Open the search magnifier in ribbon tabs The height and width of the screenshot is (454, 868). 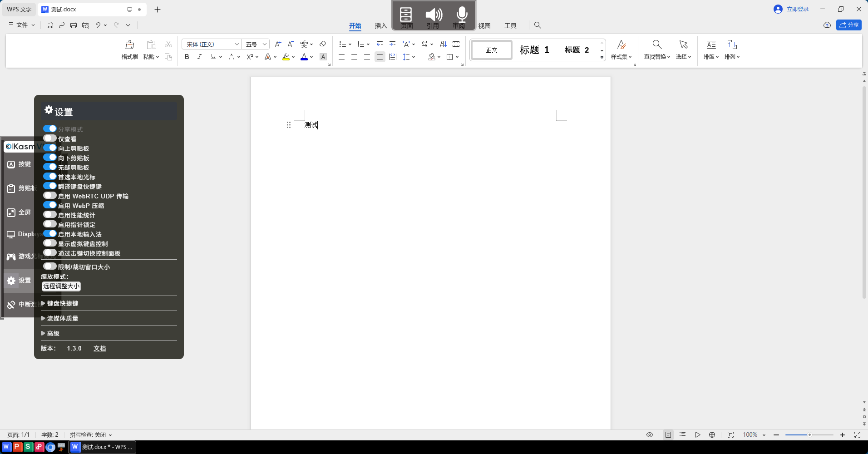tap(538, 25)
